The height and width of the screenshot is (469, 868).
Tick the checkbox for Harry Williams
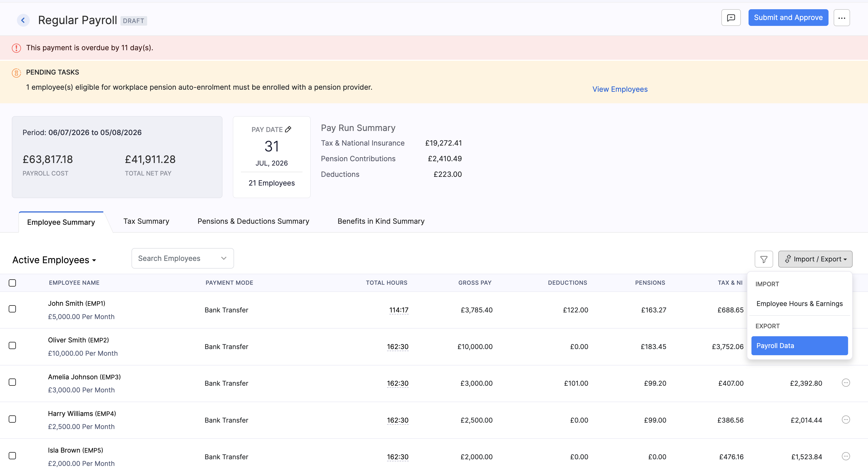(13, 419)
